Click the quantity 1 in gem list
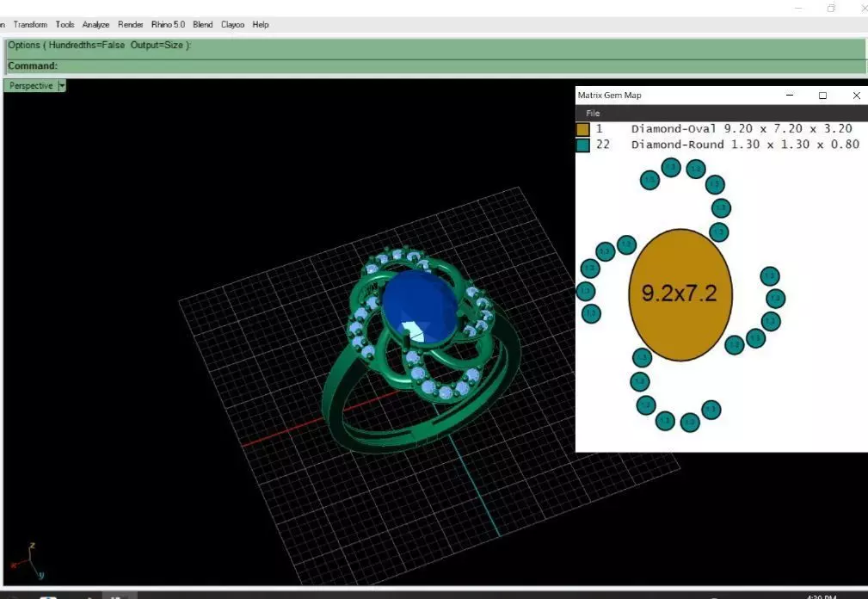The height and width of the screenshot is (599, 868). coord(599,128)
